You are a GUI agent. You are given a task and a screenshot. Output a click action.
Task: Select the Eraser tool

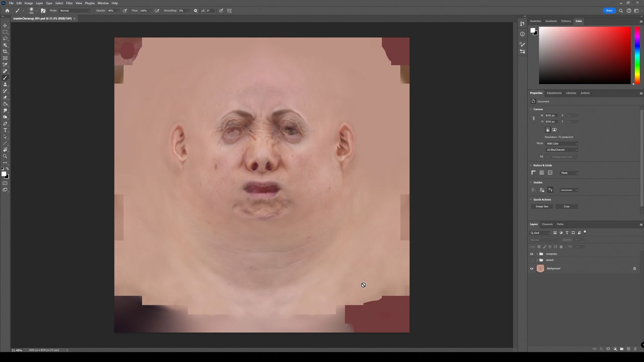(x=6, y=98)
